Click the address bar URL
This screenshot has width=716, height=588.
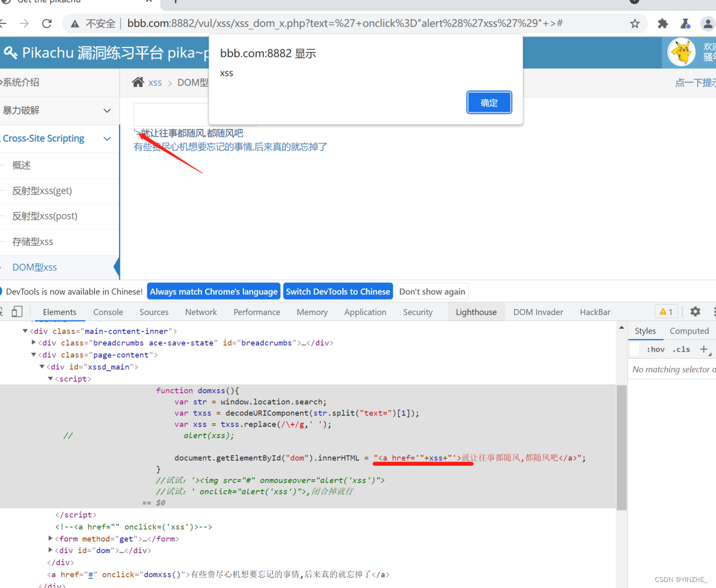345,23
